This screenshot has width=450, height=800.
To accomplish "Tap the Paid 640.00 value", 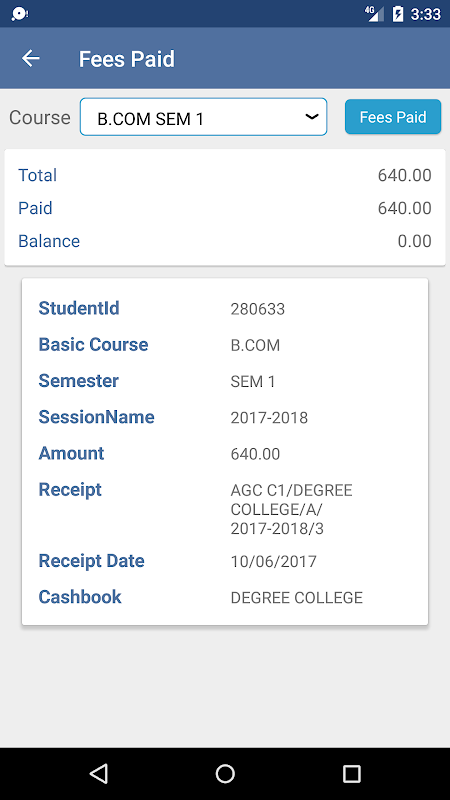I will 405,208.
